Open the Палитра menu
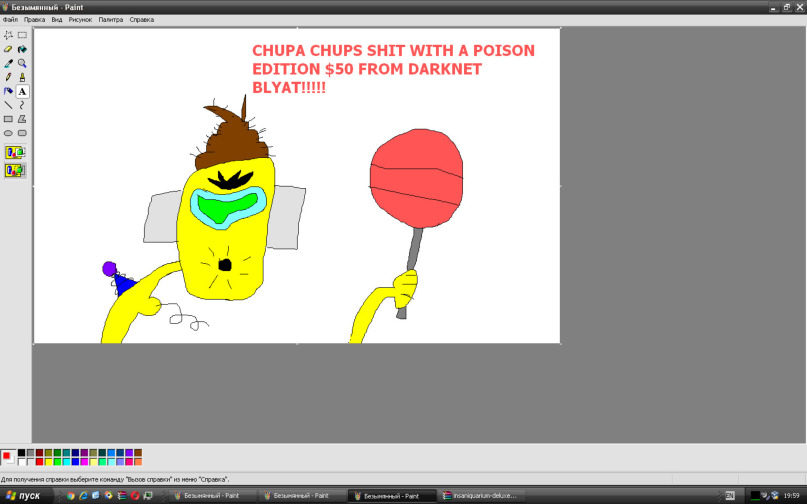 coord(111,20)
